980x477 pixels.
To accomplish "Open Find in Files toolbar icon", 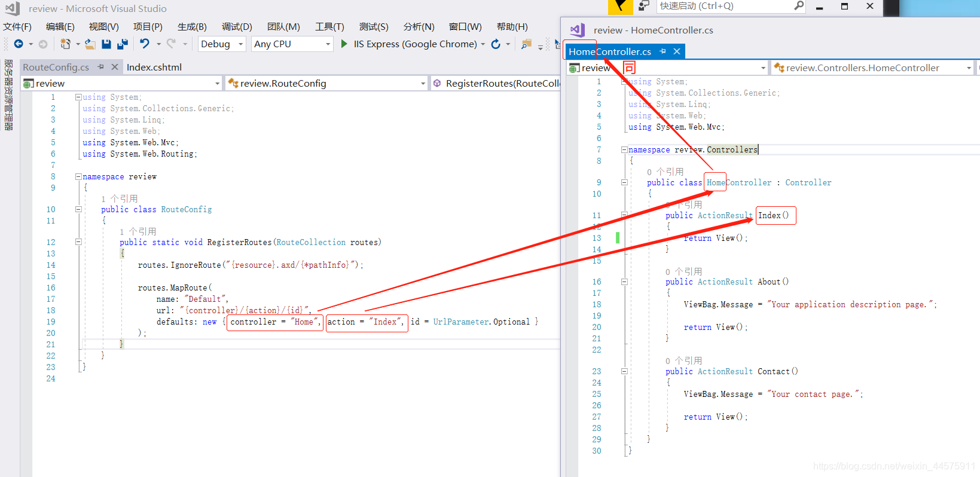I will click(526, 44).
